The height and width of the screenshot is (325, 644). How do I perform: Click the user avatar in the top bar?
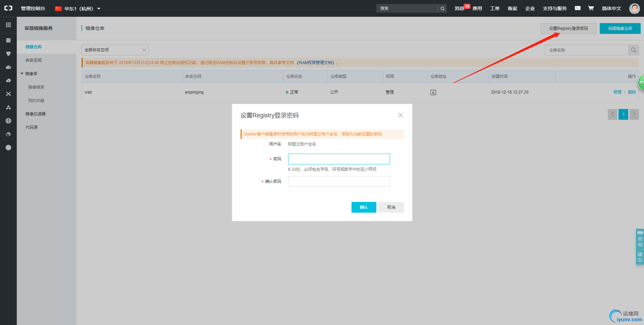(x=634, y=8)
